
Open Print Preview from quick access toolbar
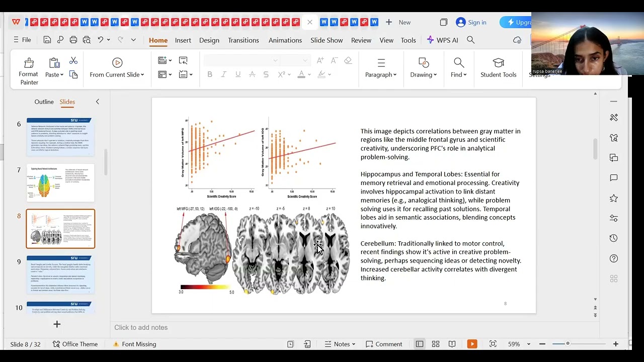pos(87,40)
